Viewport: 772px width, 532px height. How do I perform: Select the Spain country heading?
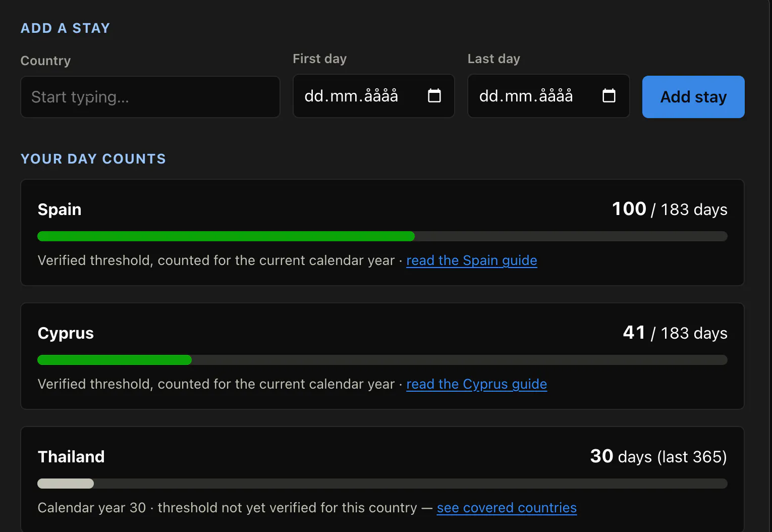tap(60, 209)
